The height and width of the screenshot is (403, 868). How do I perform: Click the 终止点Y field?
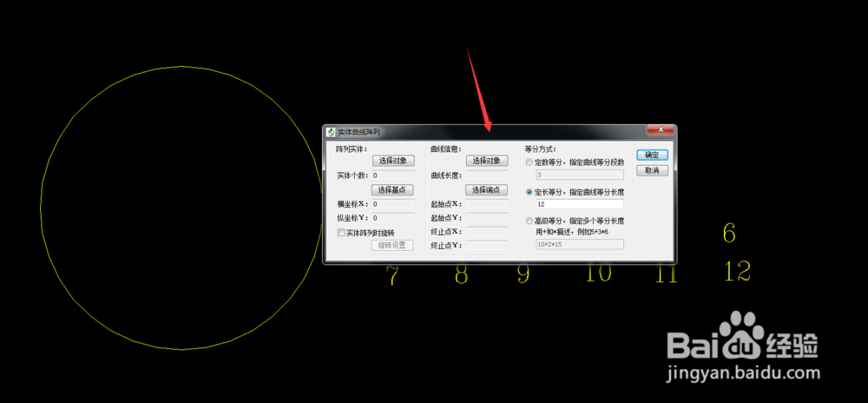[x=487, y=245]
